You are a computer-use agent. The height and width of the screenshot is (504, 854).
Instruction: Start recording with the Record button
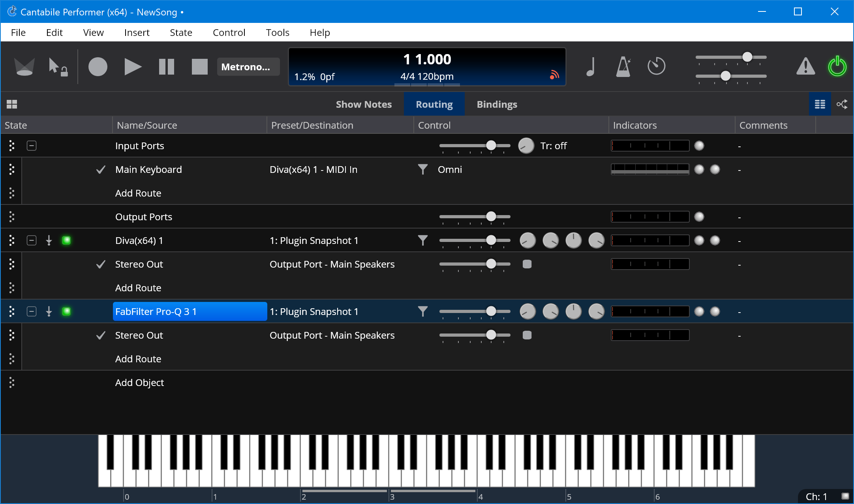pos(98,66)
